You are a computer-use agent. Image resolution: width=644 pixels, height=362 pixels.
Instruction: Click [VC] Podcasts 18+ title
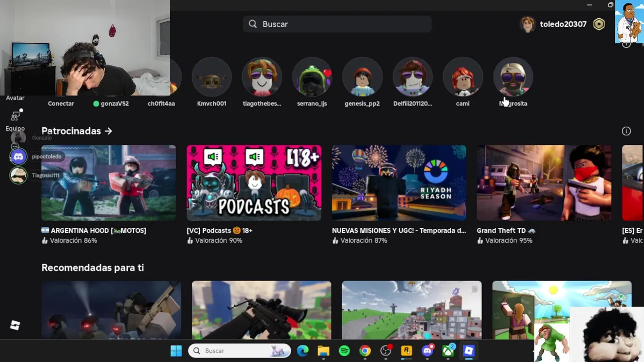[x=219, y=231]
